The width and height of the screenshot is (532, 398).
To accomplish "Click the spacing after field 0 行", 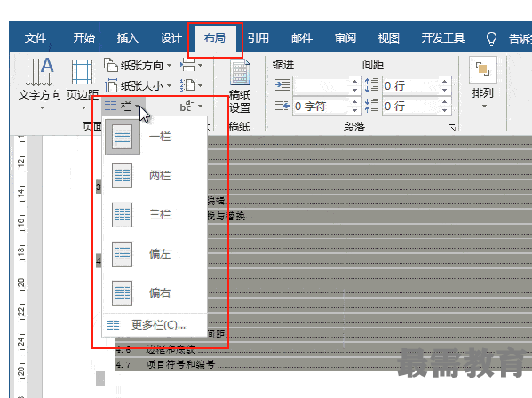I will click(x=411, y=107).
